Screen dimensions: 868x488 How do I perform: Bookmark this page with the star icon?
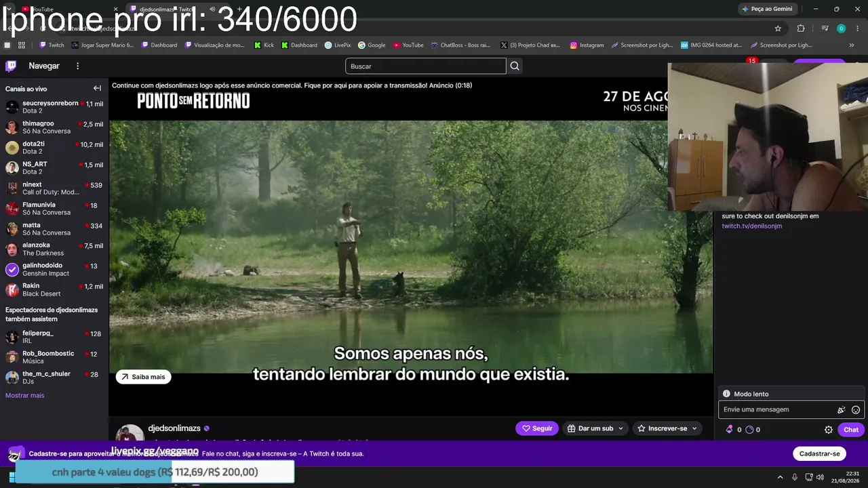coord(778,28)
